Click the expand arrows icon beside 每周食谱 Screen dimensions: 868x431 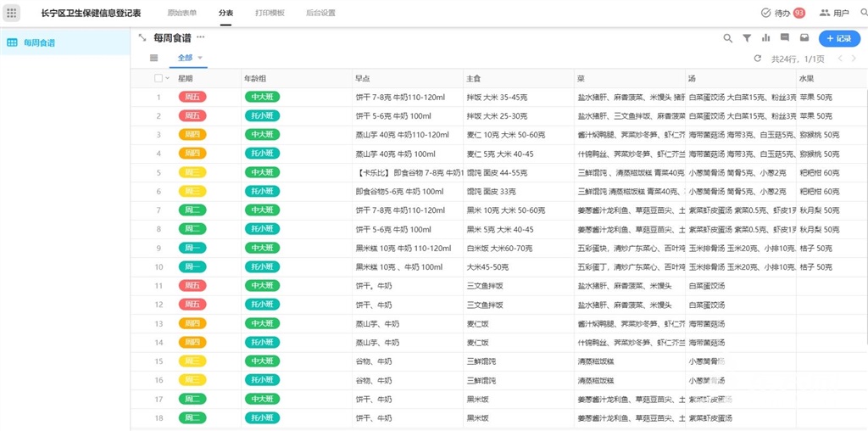point(142,37)
